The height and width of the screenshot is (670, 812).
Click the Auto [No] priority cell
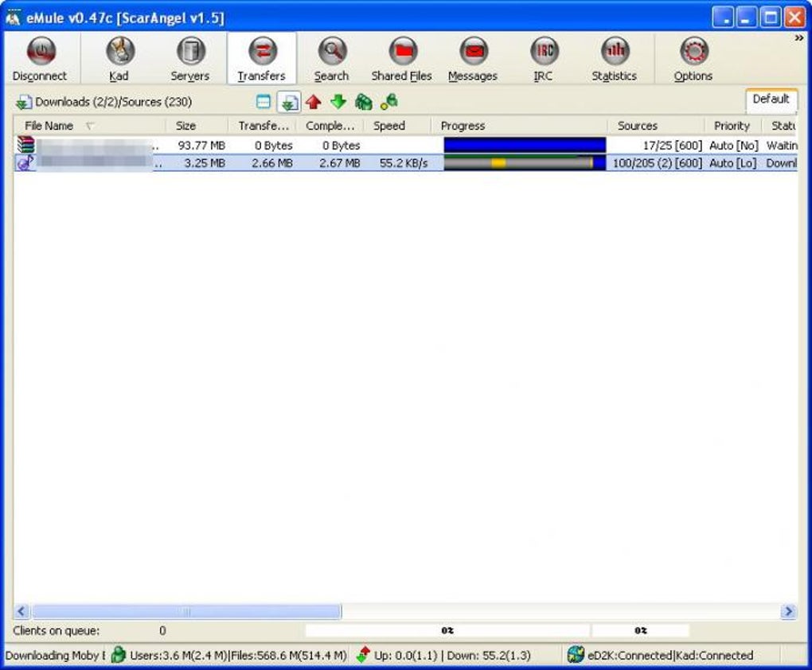[733, 146]
